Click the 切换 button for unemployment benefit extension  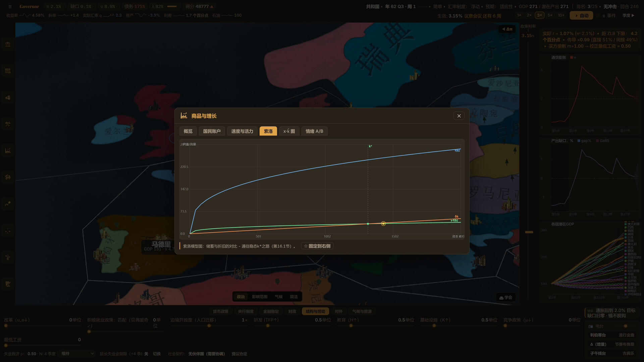[157, 354]
